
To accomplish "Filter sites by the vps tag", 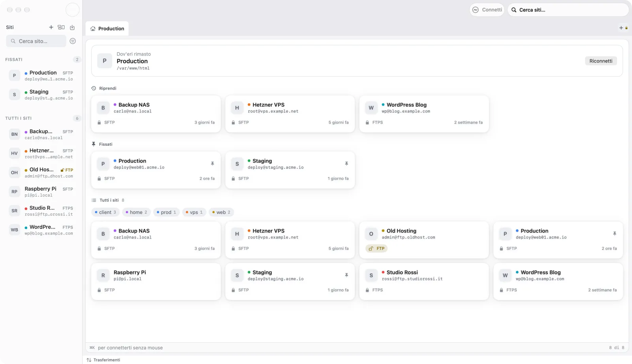I will click(194, 212).
